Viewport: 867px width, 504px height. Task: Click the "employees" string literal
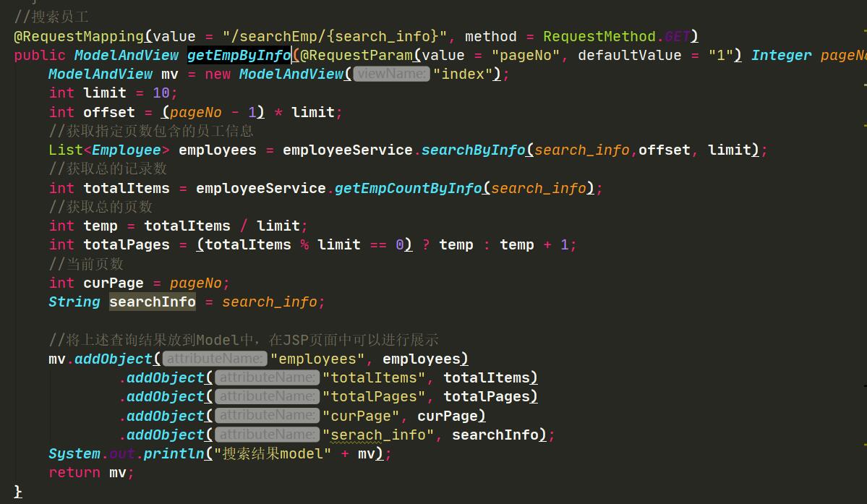pyautogui.click(x=317, y=359)
